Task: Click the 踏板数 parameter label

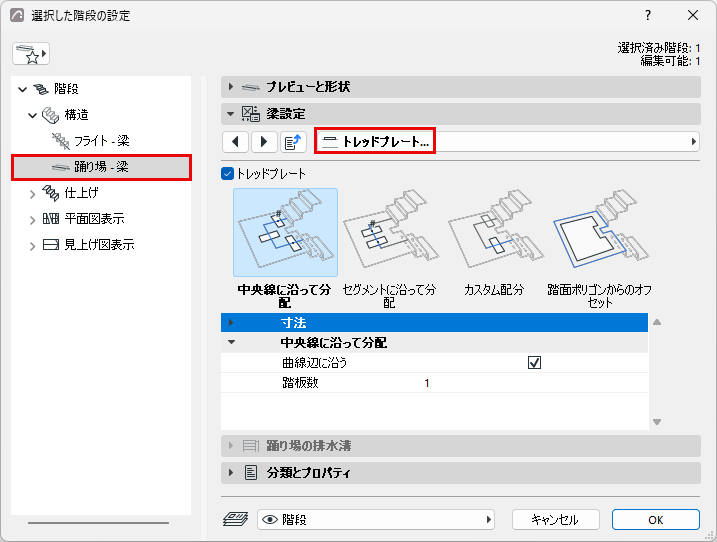Action: coord(300,383)
